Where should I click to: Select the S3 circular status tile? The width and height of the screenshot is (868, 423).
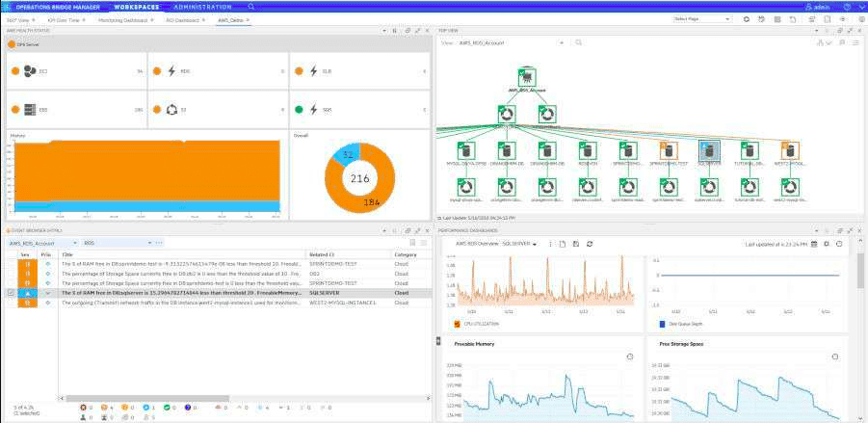pyautogui.click(x=218, y=110)
